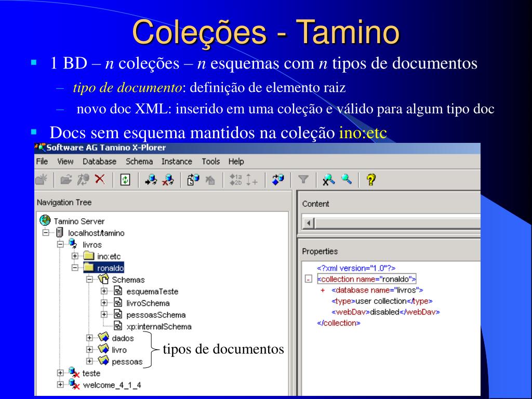Select the pessoasSchema tree label
532x399 pixels.
pos(156,315)
